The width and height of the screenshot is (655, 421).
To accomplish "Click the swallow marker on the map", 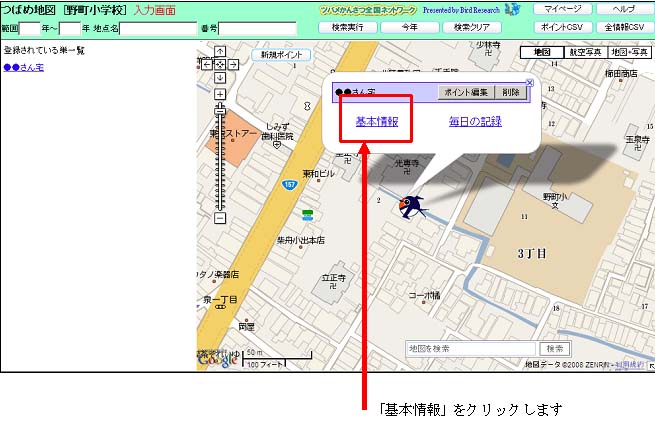I will [x=412, y=207].
